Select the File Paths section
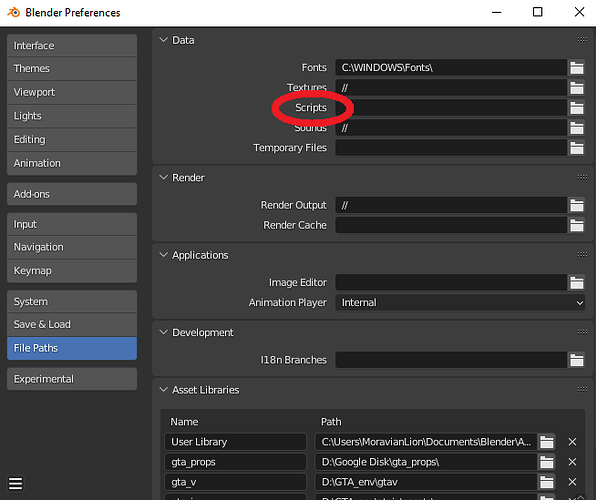 click(x=72, y=348)
